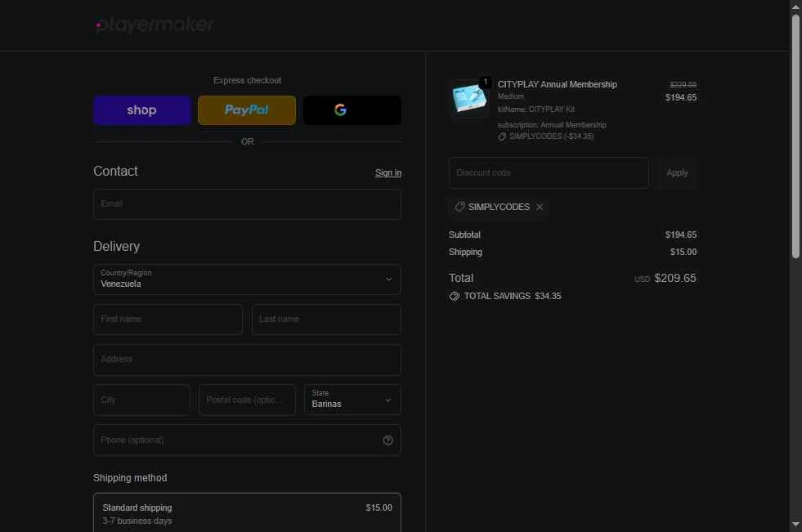Viewport: 802px width, 532px height.
Task: Show the phone number help tooltip icon
Action: 388,440
